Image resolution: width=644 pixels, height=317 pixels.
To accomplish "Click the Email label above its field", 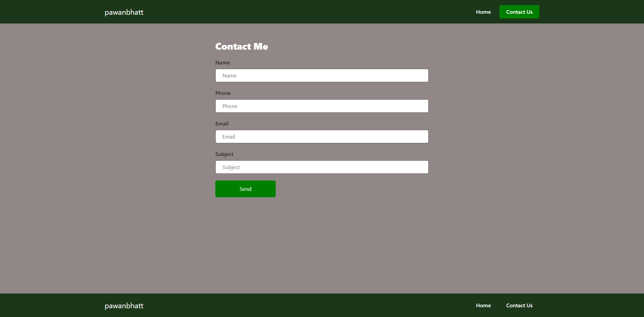I will point(222,123).
